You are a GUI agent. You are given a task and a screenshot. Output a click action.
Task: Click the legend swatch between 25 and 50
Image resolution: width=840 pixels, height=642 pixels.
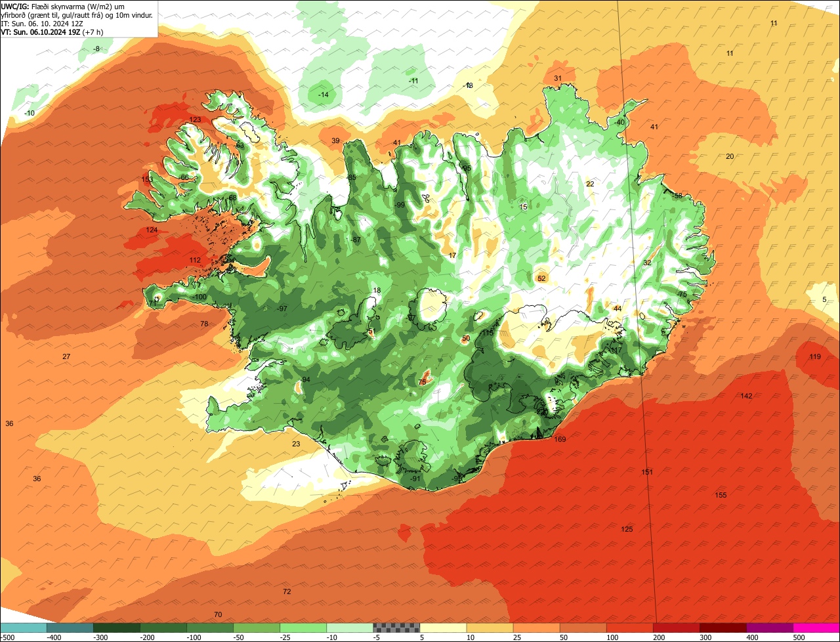tap(537, 628)
